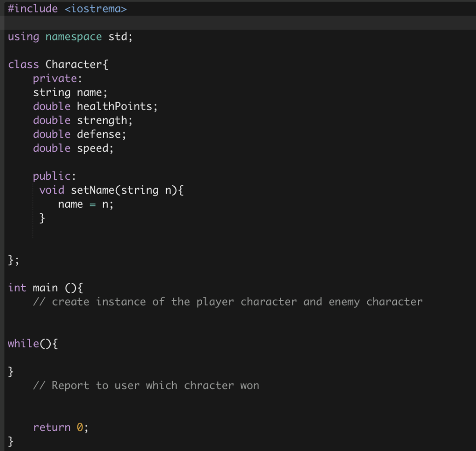Screen dimensions: 476x451
Task: Select the public access specifier
Action: pos(50,176)
